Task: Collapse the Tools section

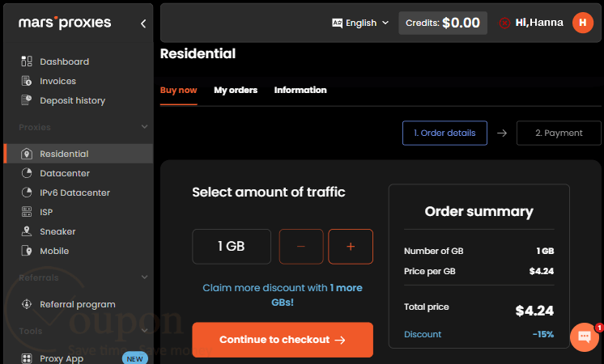Action: pos(144,331)
